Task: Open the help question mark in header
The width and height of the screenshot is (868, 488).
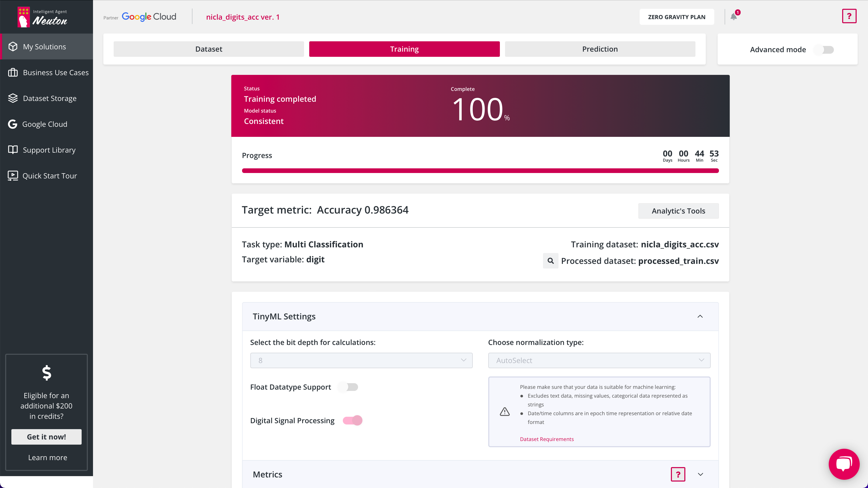Action: 849,16
